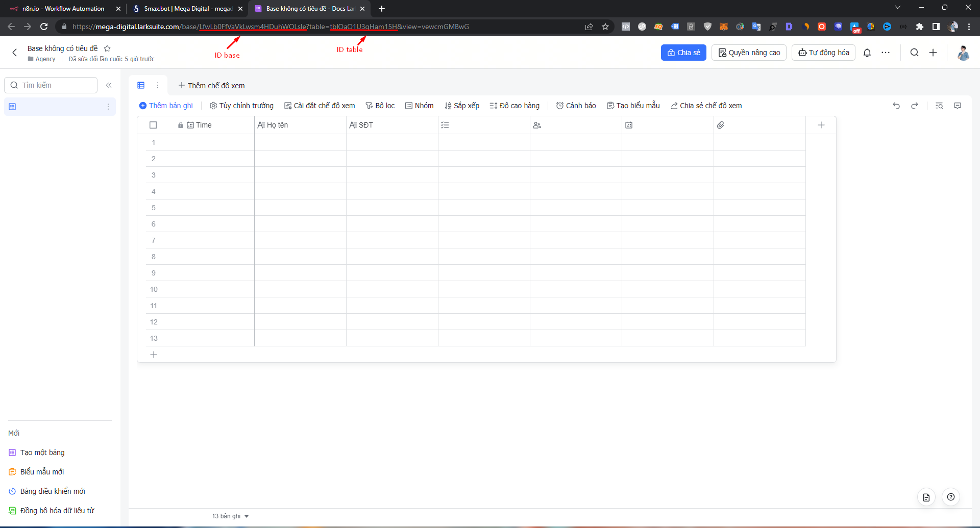980x528 pixels.
Task: Click the Tự động hóa button
Action: 823,53
